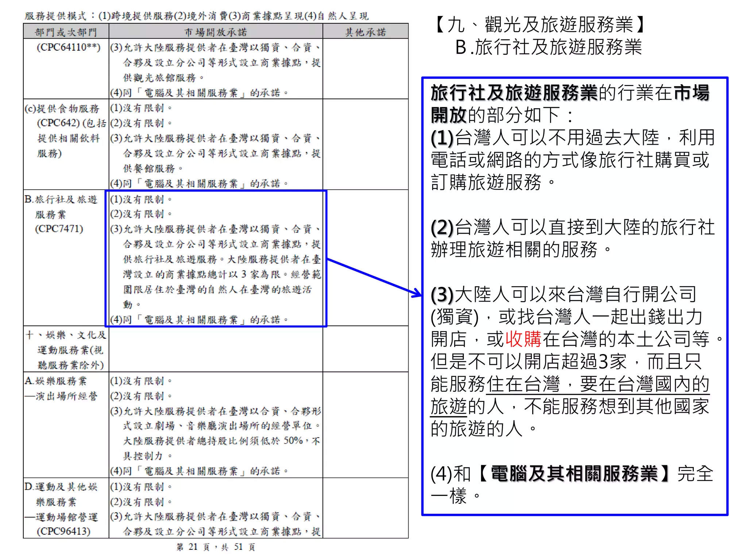Click the table header 部門或次部門
Screen dimensions: 747x560
point(66,32)
